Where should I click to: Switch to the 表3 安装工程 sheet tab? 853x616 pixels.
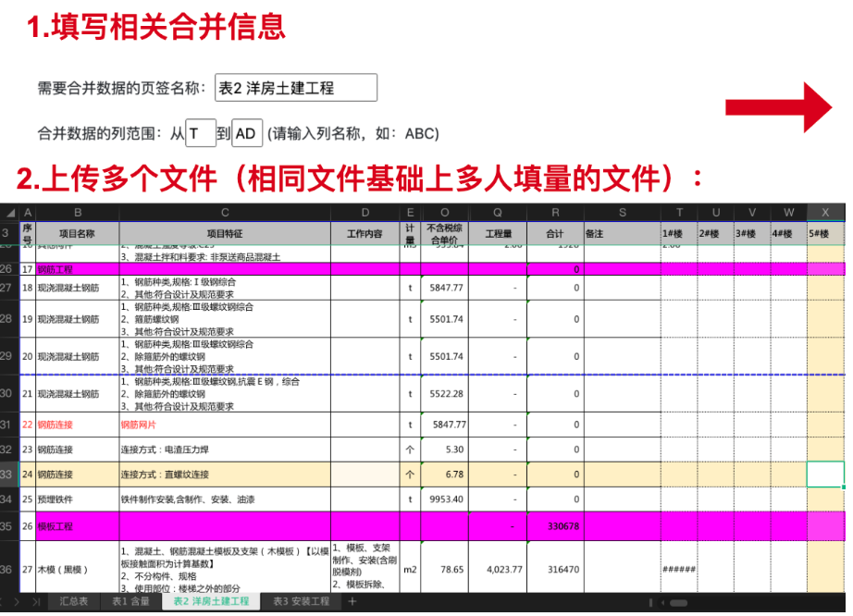tap(301, 602)
